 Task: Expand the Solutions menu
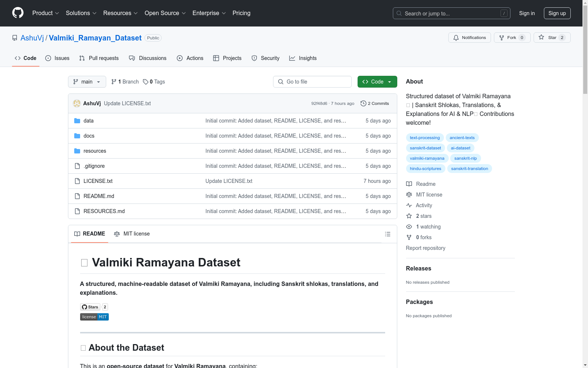(81, 13)
